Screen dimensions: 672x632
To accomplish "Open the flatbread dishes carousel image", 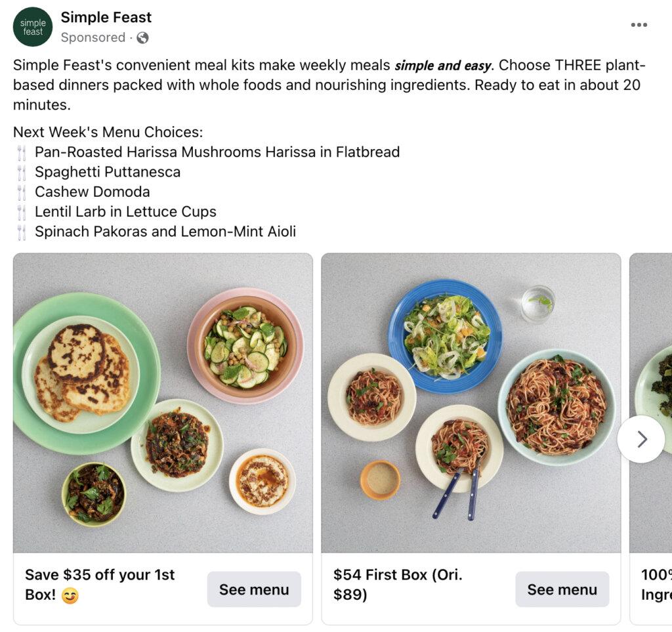I will 163,403.
